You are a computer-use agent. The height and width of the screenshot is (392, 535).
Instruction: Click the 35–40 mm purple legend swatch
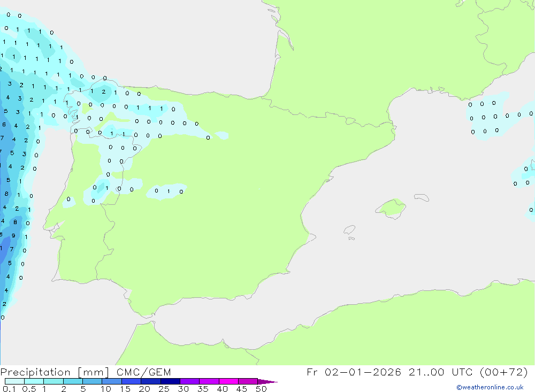(x=209, y=381)
